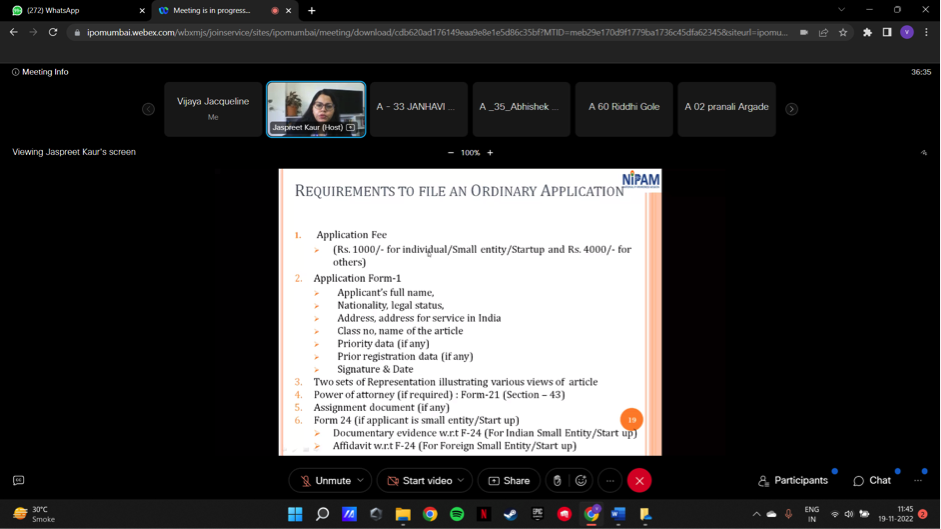
Task: Select Jaspreet Kaur host video thumbnail
Action: point(316,108)
